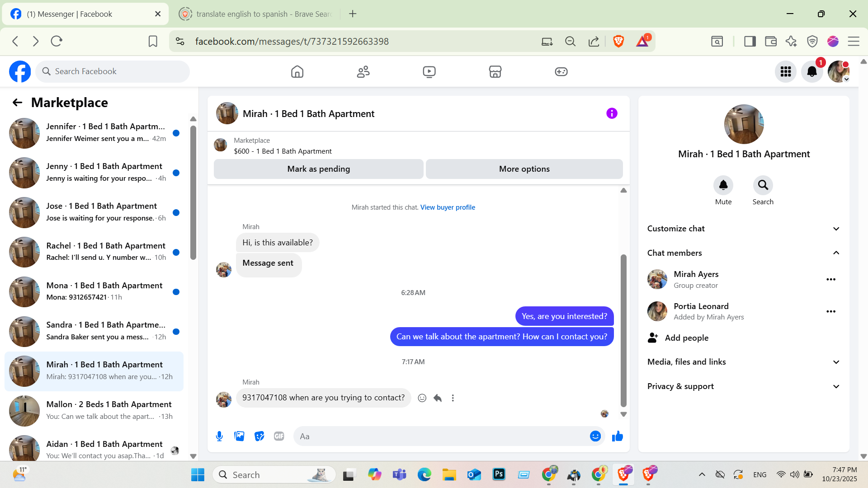The height and width of the screenshot is (488, 868).
Task: Choose a sticker via sticker icon
Action: coord(259,436)
